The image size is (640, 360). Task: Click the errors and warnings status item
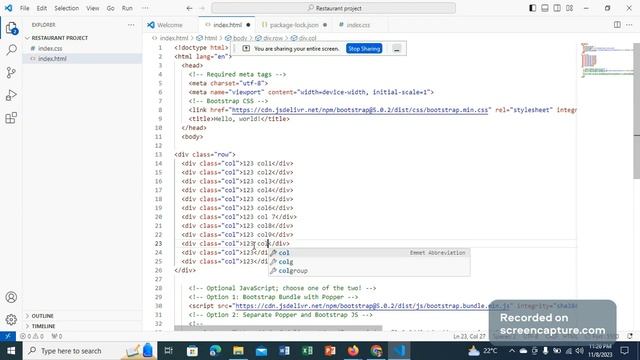(32, 336)
